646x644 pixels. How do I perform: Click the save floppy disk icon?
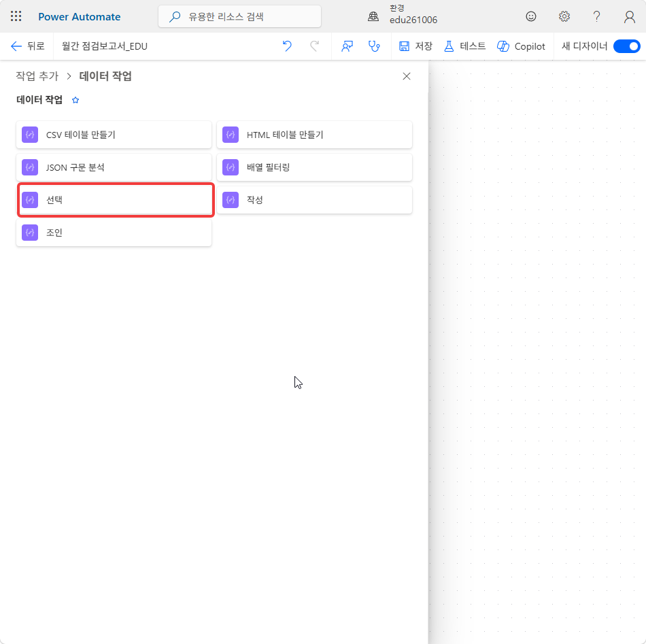tap(404, 46)
